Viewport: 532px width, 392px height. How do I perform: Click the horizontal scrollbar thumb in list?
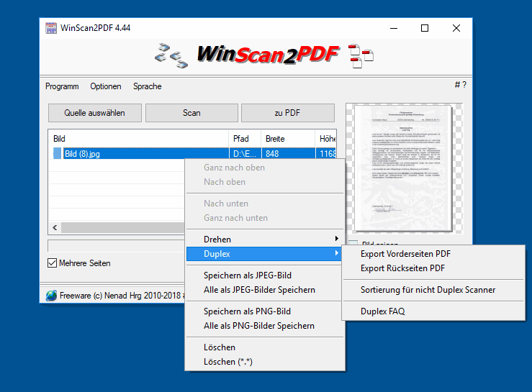123,227
